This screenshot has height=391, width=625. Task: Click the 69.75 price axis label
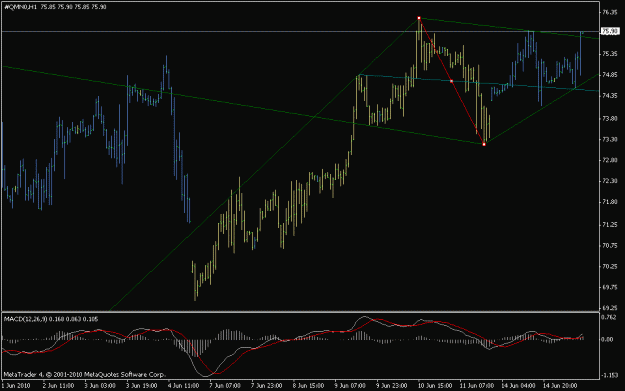(610, 287)
